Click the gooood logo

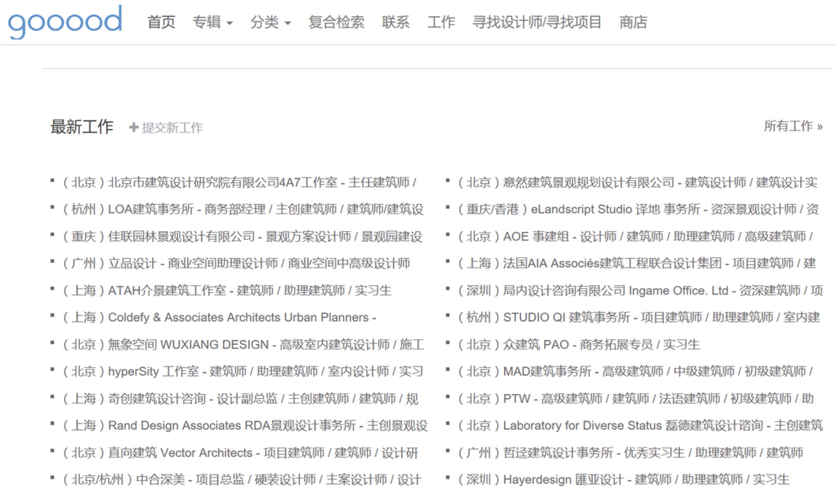pos(65,22)
